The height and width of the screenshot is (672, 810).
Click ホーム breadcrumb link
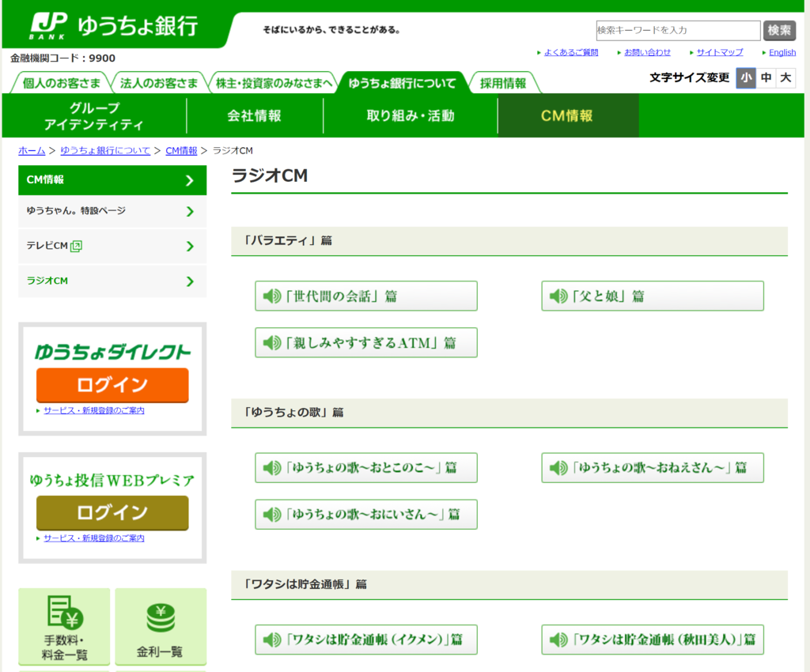[x=32, y=151]
